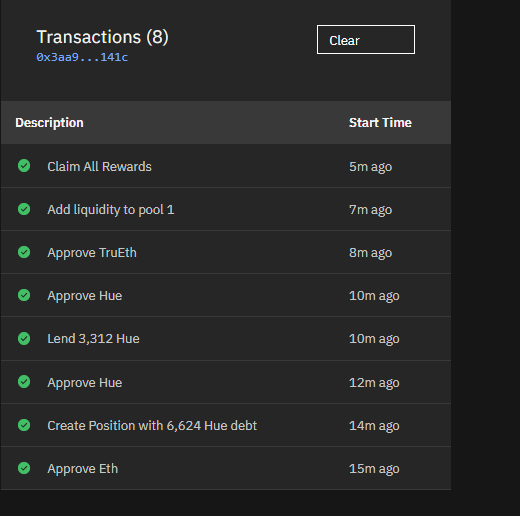Click checkmark icon for Approve Hue 12m ago
Image resolution: width=520 pixels, height=516 pixels.
pos(24,382)
